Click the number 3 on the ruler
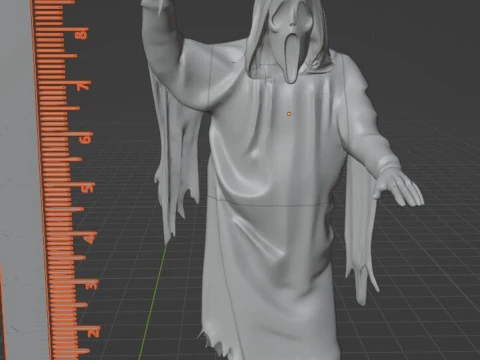 tap(92, 285)
